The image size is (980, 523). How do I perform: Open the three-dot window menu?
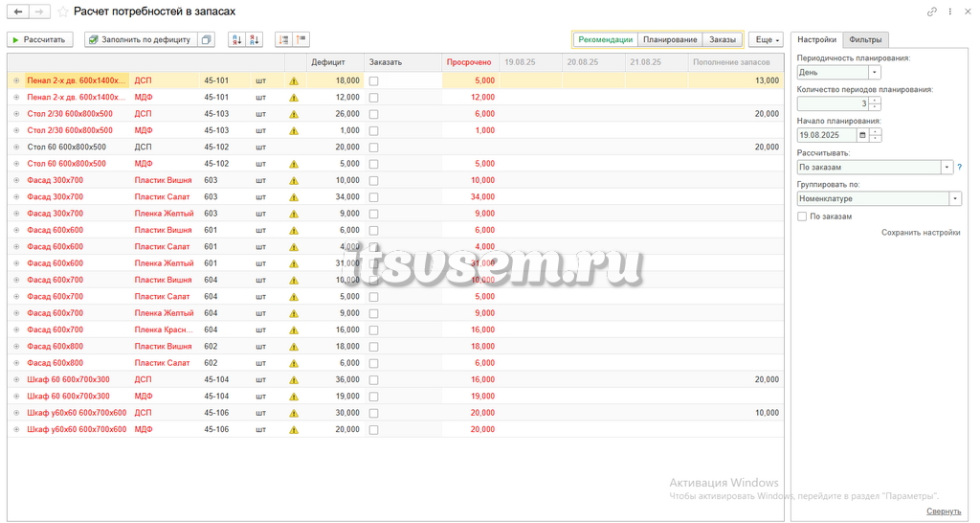tap(950, 11)
